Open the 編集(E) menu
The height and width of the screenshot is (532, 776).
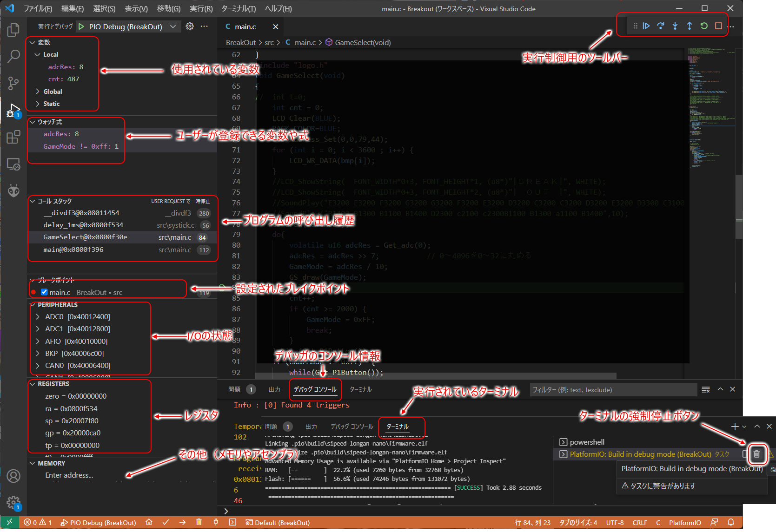[x=73, y=8]
